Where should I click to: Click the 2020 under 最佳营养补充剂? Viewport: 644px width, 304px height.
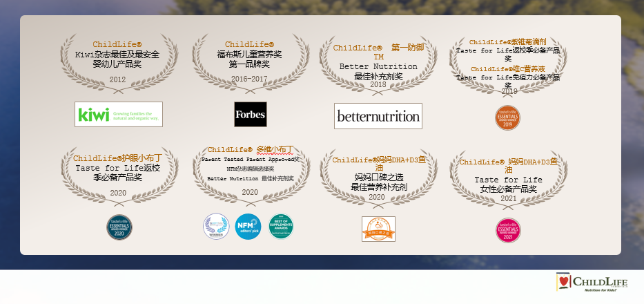(377, 197)
